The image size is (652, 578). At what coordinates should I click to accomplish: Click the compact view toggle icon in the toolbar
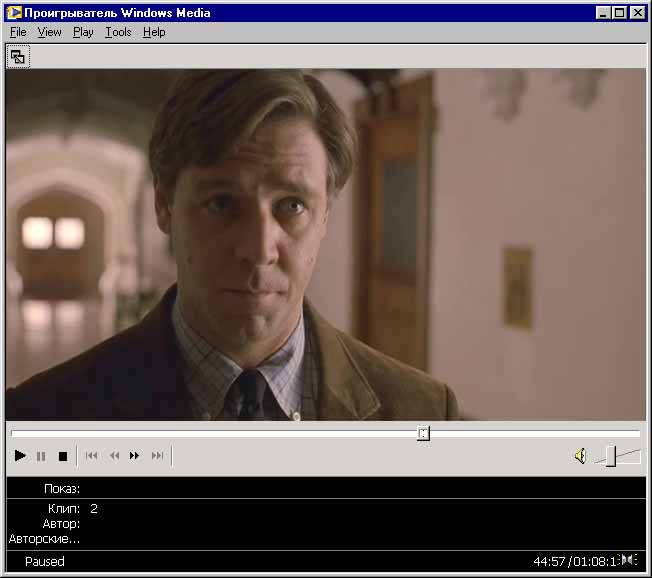[x=18, y=57]
